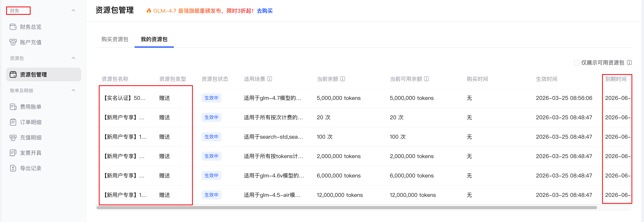Collapse the 账单及明细 sidebar group

click(x=73, y=90)
